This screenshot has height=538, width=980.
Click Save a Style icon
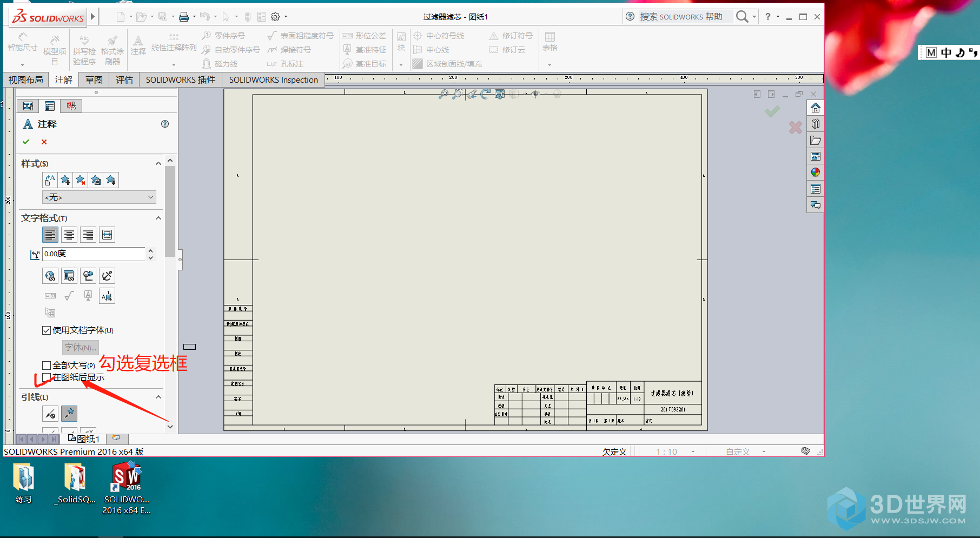pos(96,180)
